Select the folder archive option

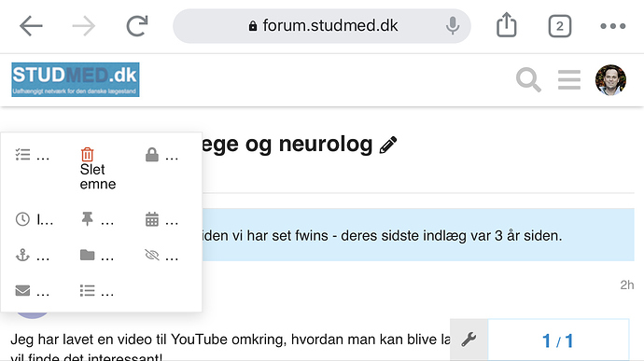(97, 256)
